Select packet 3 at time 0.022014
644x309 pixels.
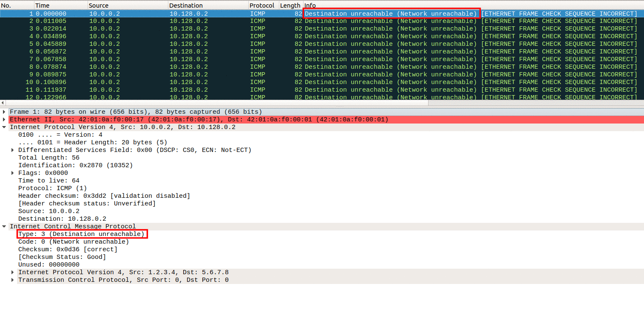322,29
